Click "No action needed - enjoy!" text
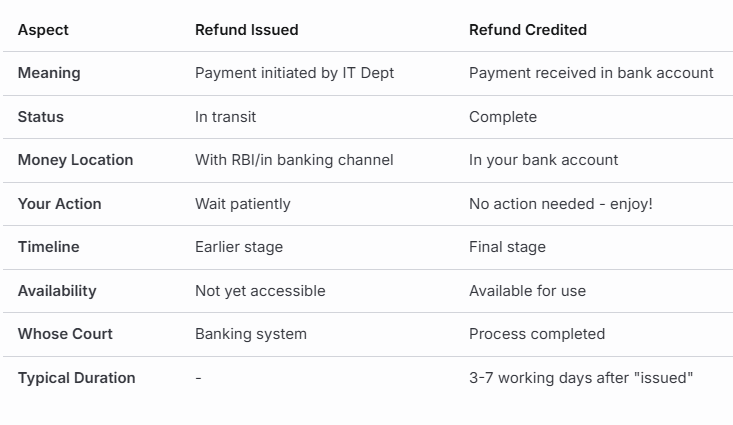The image size is (733, 425). (560, 204)
